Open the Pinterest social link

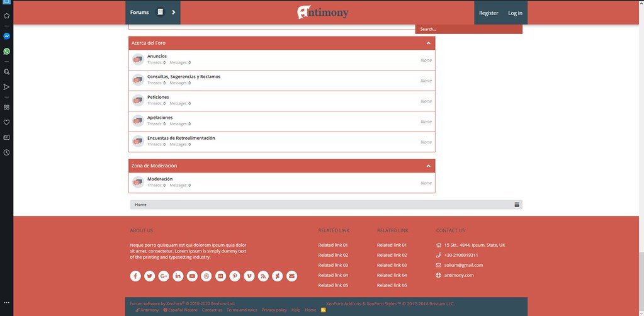235,276
